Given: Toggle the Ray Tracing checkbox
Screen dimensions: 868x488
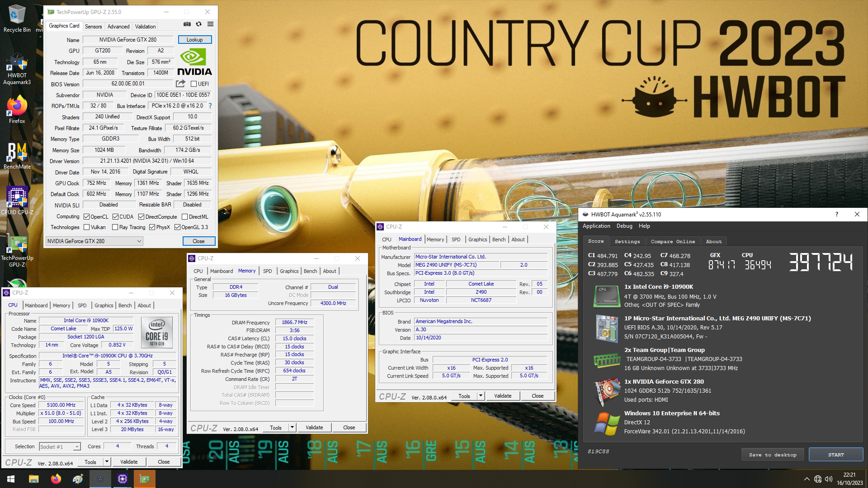Looking at the screenshot, I should tap(115, 227).
